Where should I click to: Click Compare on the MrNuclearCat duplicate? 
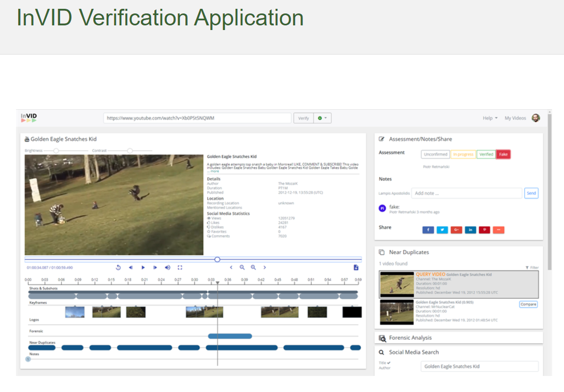click(x=528, y=304)
